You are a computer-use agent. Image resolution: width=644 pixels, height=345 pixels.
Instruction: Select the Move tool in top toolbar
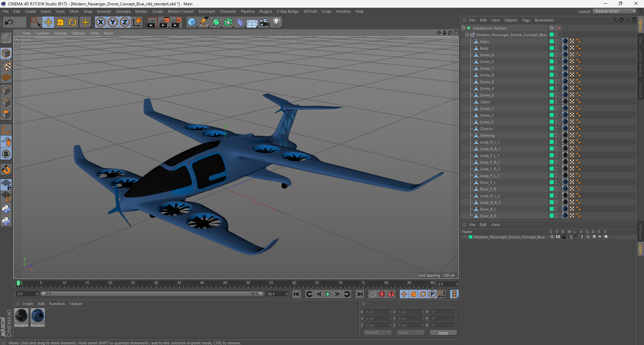pos(48,22)
